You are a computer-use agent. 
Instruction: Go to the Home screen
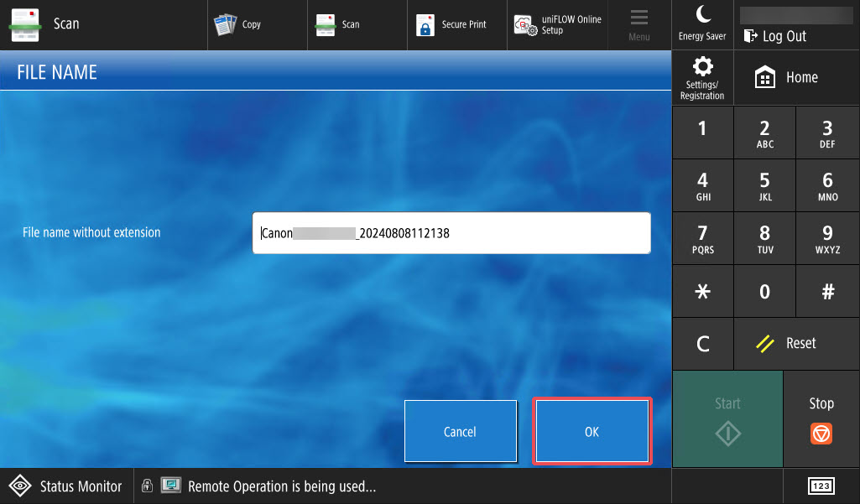796,78
